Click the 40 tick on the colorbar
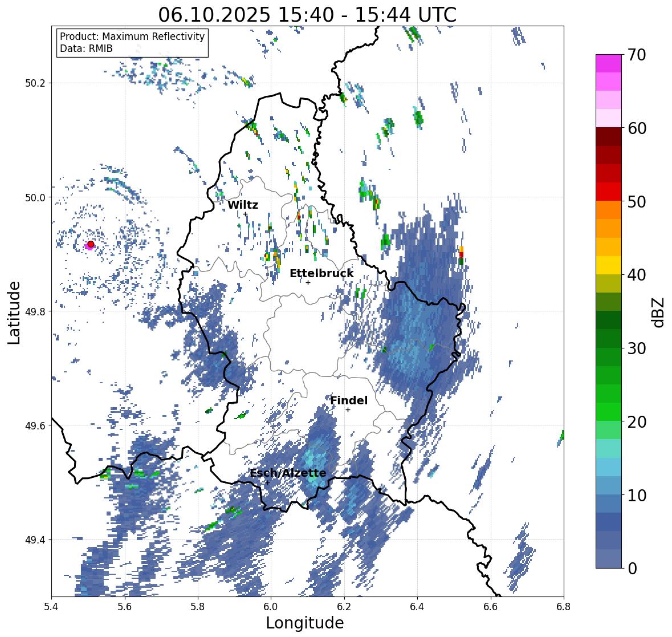This screenshot has width=672, height=637. tap(637, 275)
